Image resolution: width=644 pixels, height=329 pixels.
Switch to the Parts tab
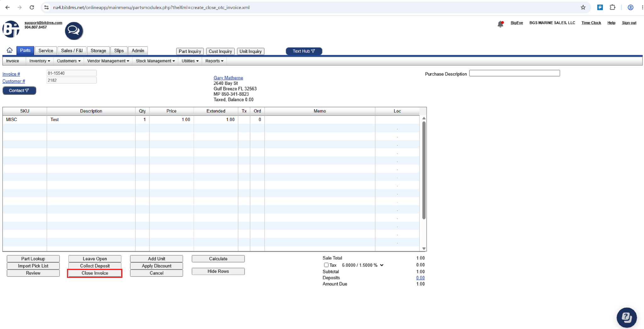(x=25, y=50)
